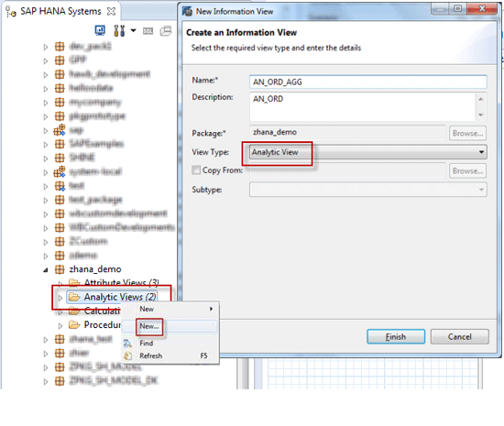Screen dimensions: 504x426
Task: Open the New submenu with arrow
Action: tap(170, 309)
